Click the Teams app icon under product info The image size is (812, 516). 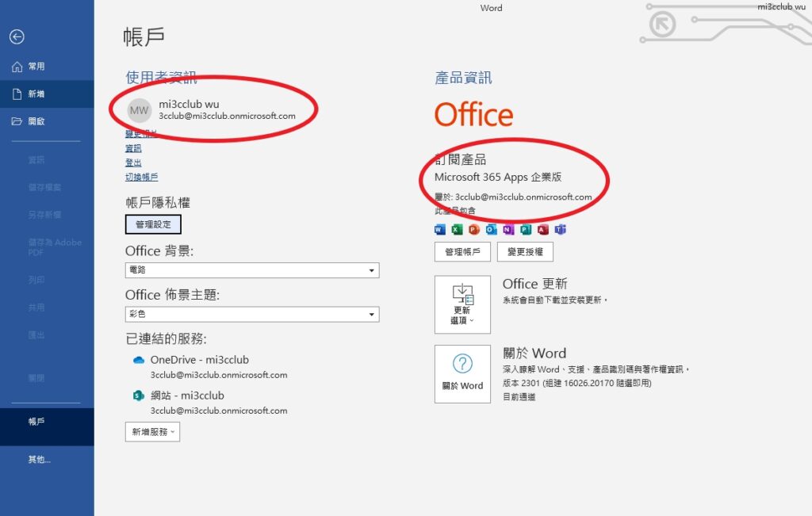click(561, 229)
